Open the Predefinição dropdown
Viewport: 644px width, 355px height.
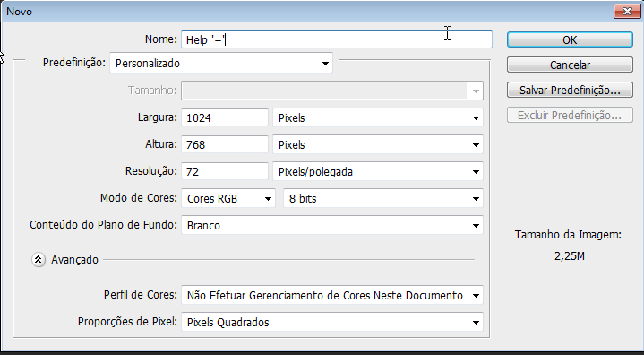click(221, 64)
